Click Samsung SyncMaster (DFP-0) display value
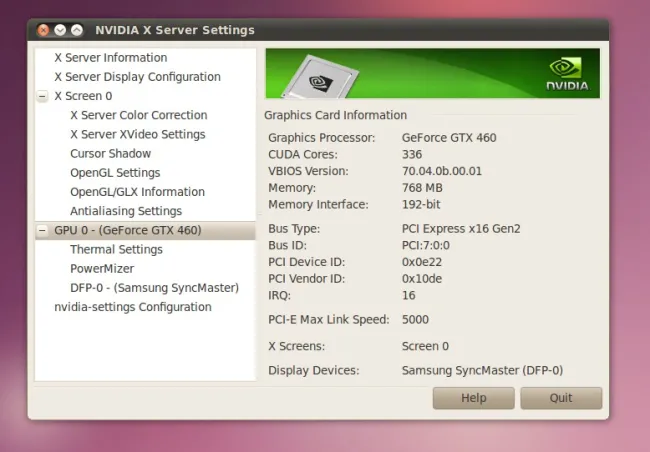 pos(482,370)
